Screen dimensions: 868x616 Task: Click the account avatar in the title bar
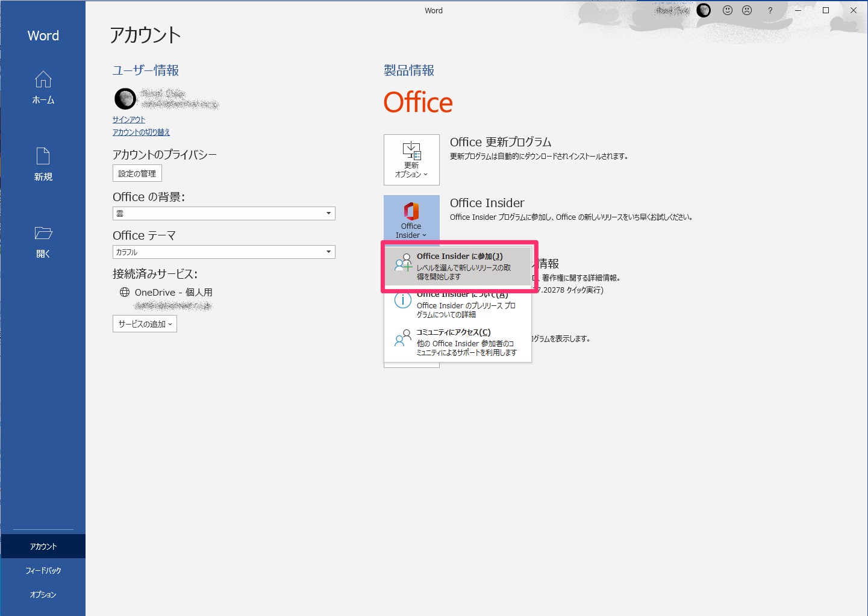(704, 10)
